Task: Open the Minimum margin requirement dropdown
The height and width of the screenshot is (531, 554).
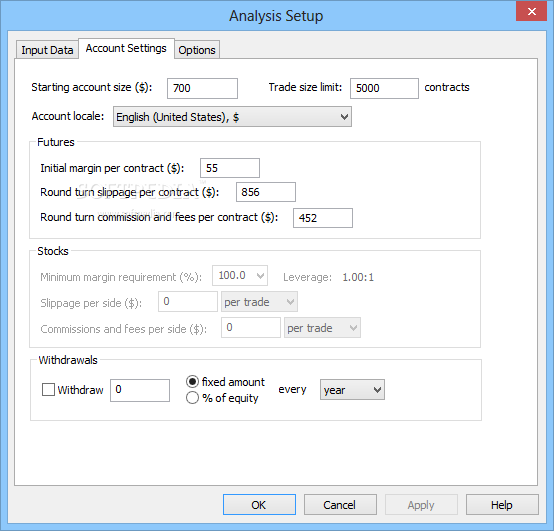Action: [240, 276]
